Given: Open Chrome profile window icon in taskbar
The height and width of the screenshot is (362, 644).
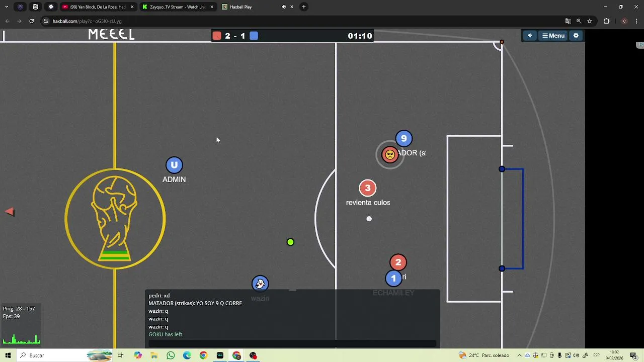Looking at the screenshot, I should (x=236, y=355).
